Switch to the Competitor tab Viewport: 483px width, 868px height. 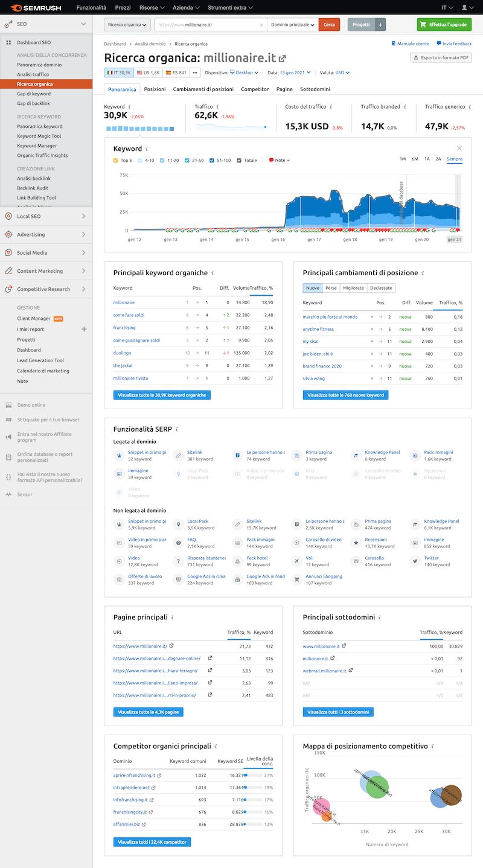pyautogui.click(x=255, y=89)
